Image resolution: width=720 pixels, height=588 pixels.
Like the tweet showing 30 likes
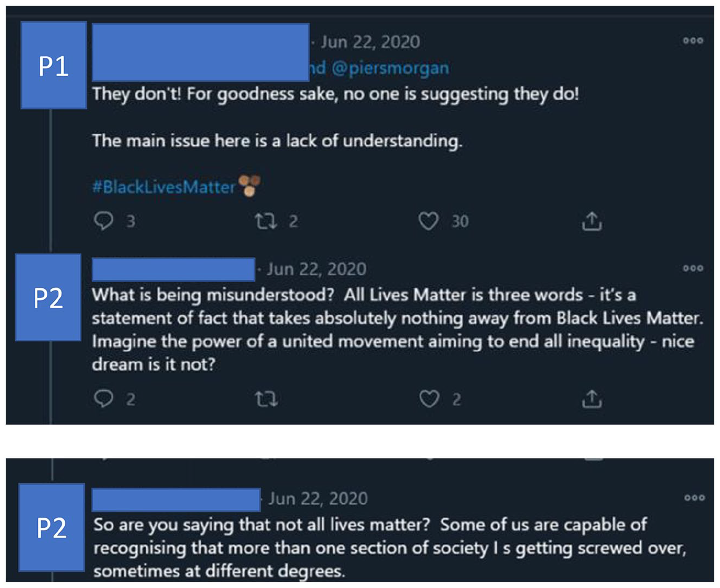(x=429, y=221)
